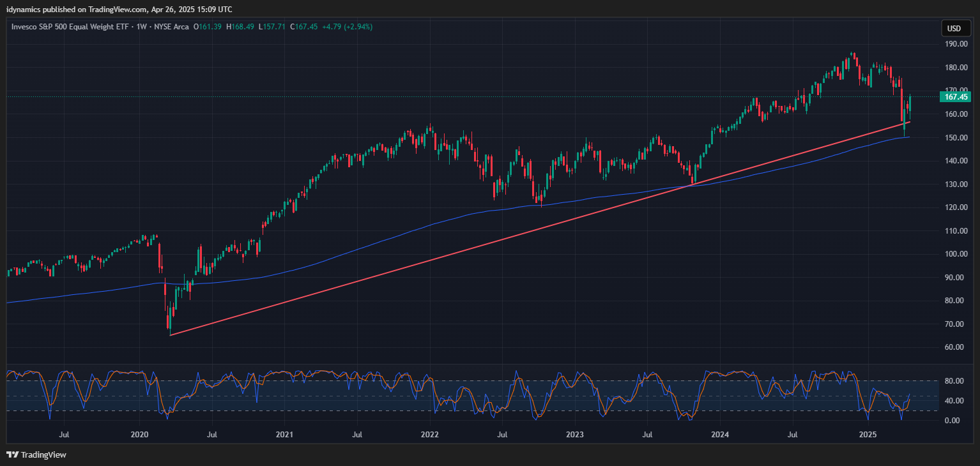Click the 60.00 price axis label
This screenshot has height=466, width=980.
pos(956,347)
